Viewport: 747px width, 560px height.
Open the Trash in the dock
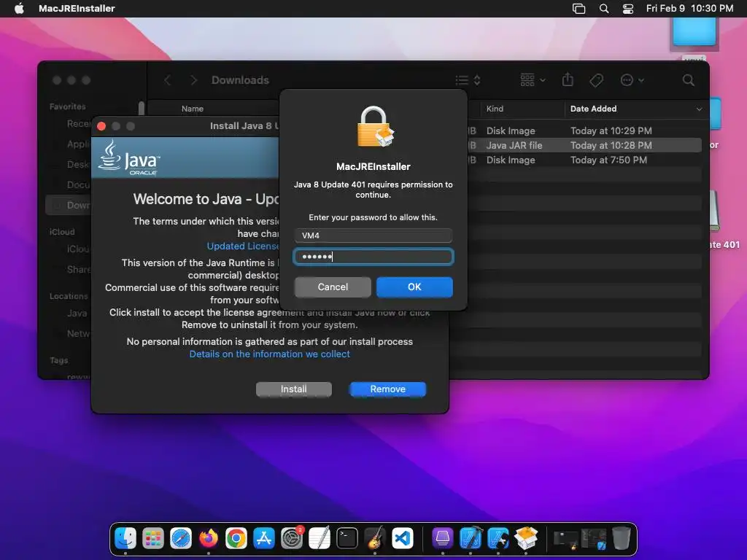621,539
